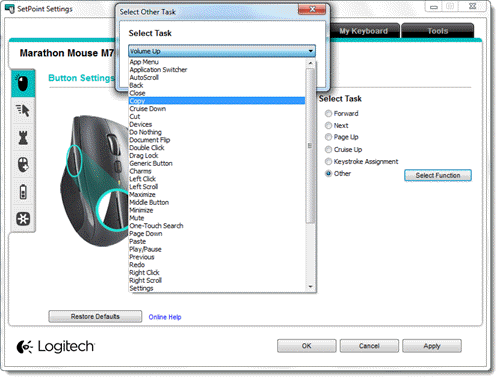Screen dimensions: 500x380
Task: Close the Select Other Task dialog
Action: point(312,9)
